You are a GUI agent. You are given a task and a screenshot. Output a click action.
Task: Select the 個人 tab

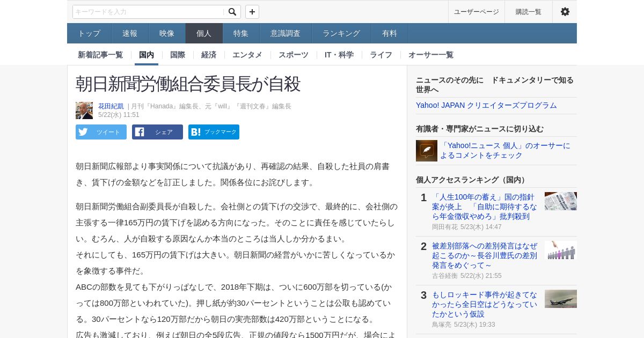coord(204,33)
